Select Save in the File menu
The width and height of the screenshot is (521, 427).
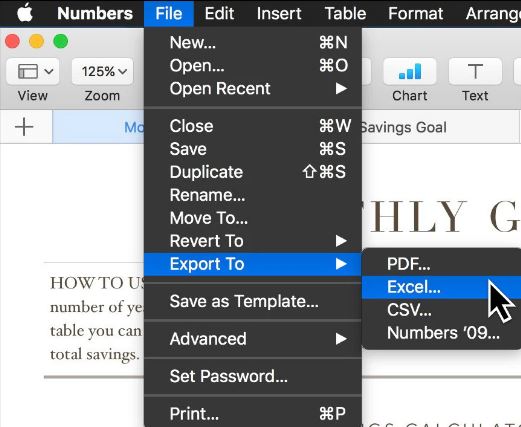point(253,149)
